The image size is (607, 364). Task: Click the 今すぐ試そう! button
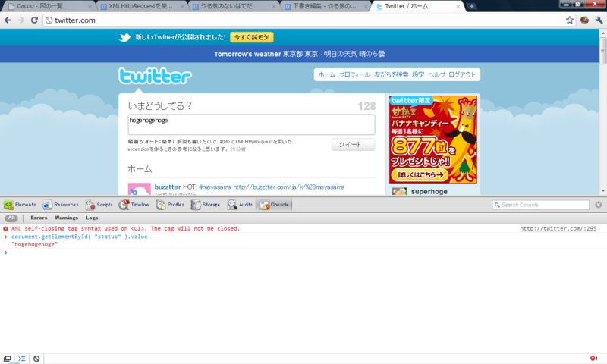click(252, 37)
